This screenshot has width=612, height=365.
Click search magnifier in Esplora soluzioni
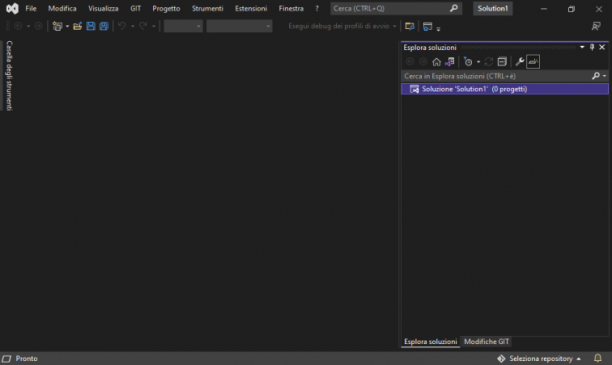pyautogui.click(x=596, y=76)
